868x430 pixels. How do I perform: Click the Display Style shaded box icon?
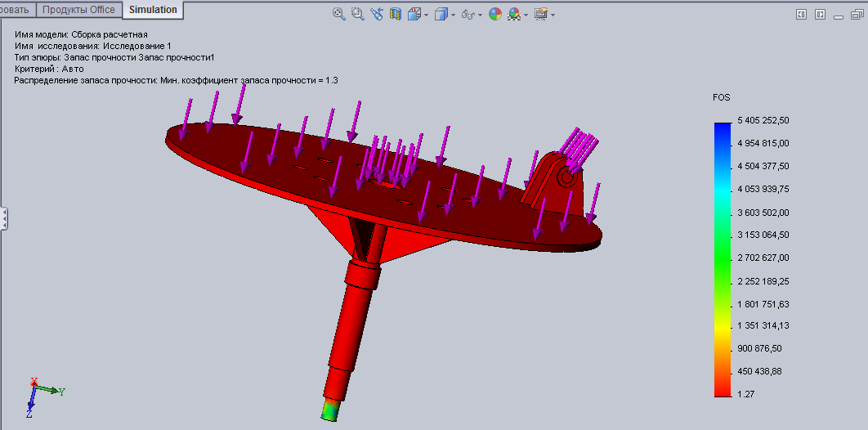(x=441, y=14)
